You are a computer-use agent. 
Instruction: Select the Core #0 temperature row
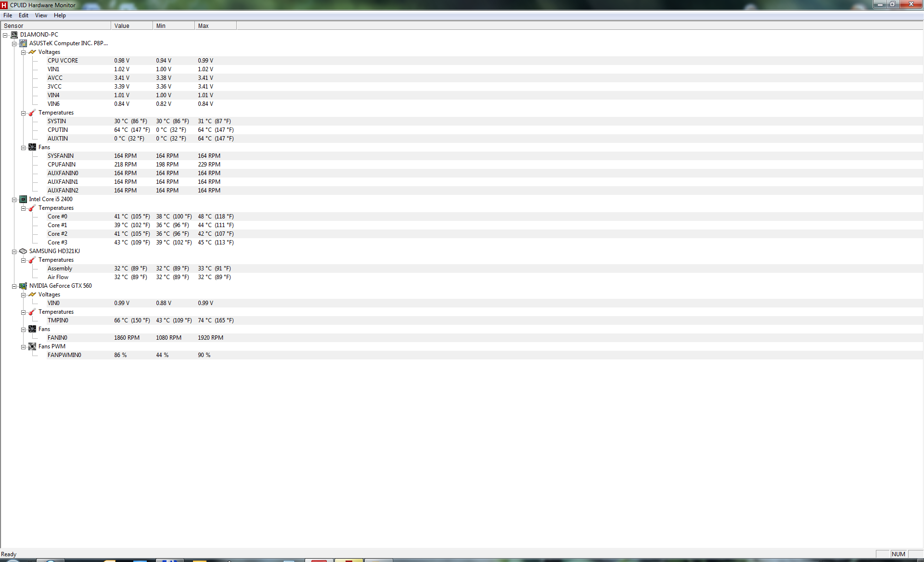[485, 217]
